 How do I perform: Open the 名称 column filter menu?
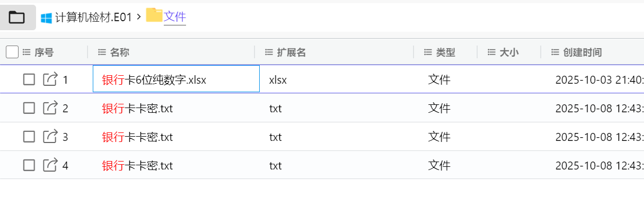pyautogui.click(x=102, y=52)
